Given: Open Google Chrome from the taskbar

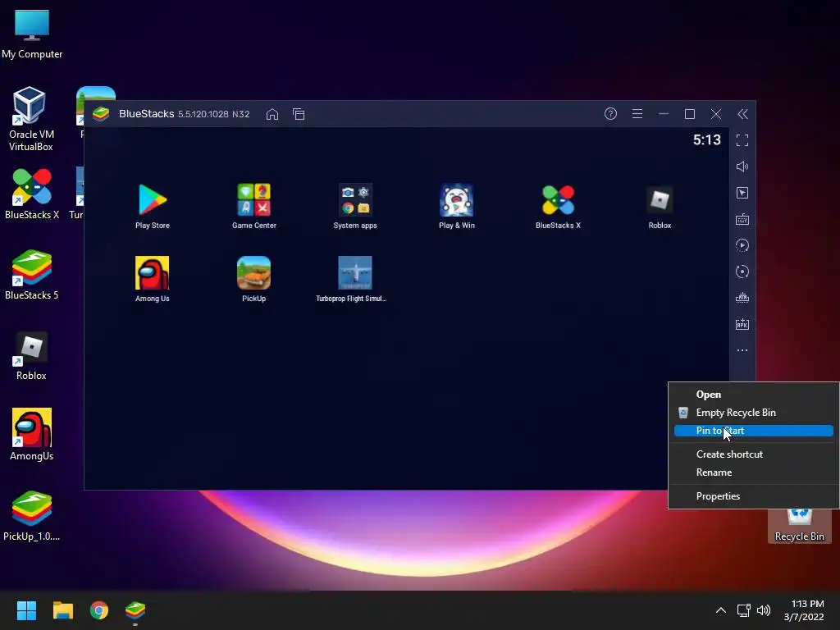Looking at the screenshot, I should click(x=99, y=610).
